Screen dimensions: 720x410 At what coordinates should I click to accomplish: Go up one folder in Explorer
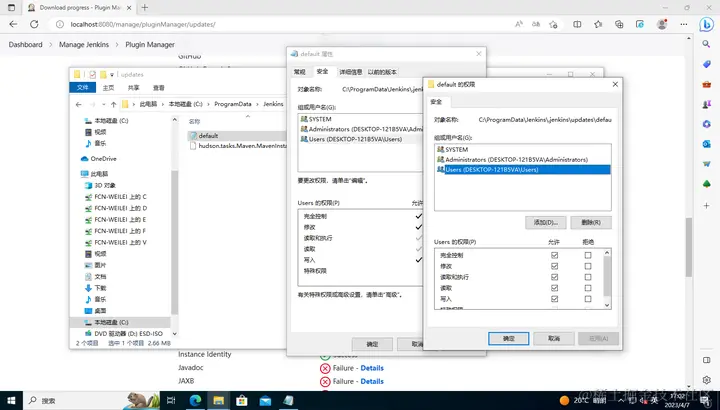click(x=113, y=104)
